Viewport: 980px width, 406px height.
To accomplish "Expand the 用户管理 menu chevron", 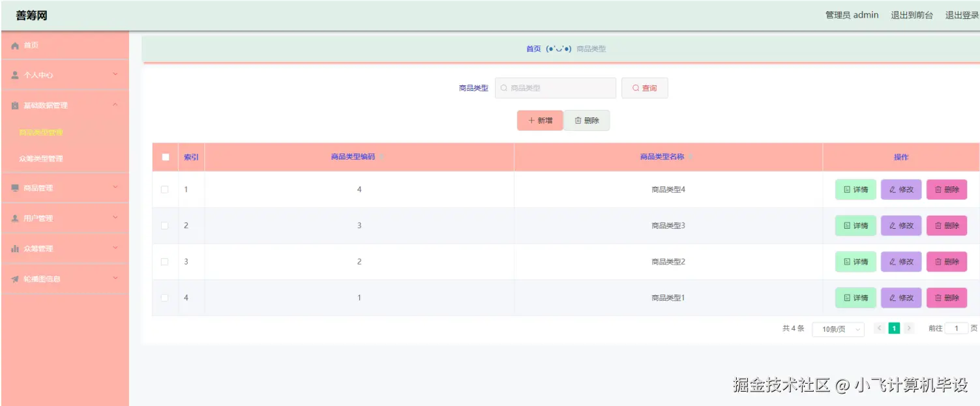I will coord(115,218).
